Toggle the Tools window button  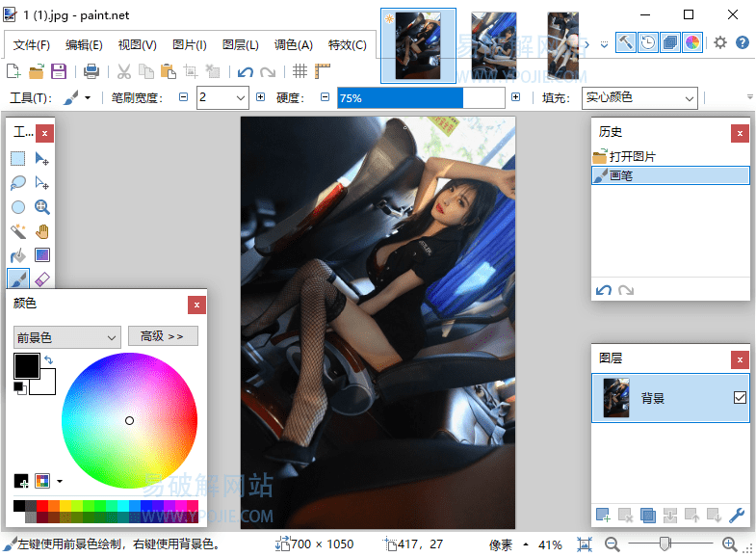coord(625,43)
